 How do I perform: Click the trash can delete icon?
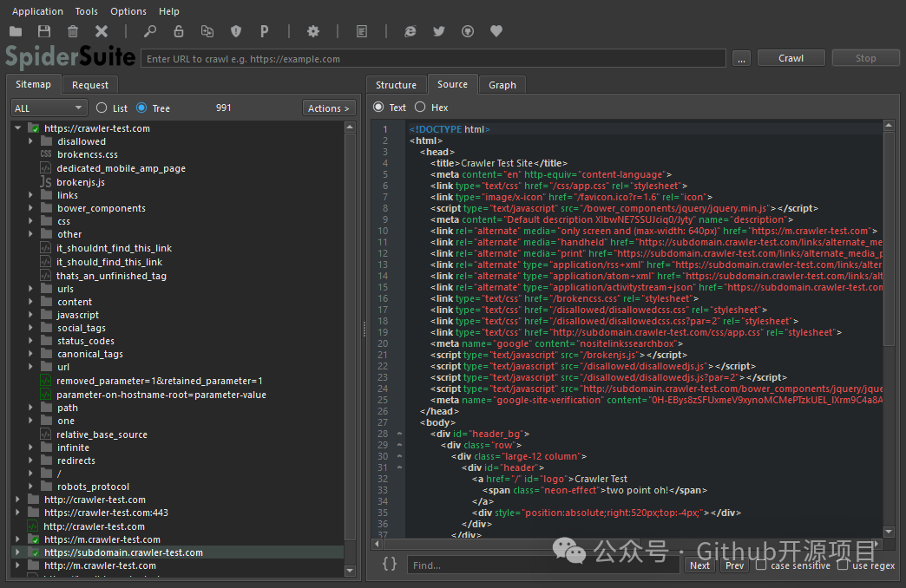click(x=73, y=31)
